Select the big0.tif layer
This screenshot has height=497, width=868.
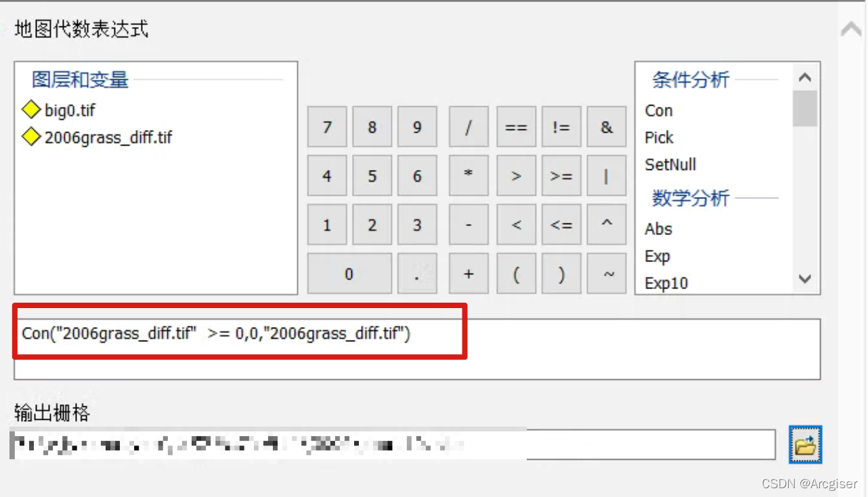(x=59, y=110)
